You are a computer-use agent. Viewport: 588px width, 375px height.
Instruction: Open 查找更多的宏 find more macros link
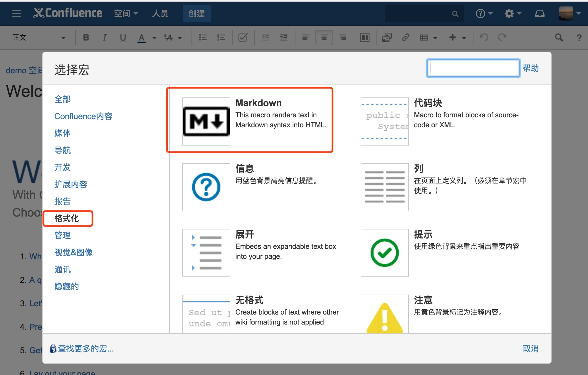[x=85, y=349]
